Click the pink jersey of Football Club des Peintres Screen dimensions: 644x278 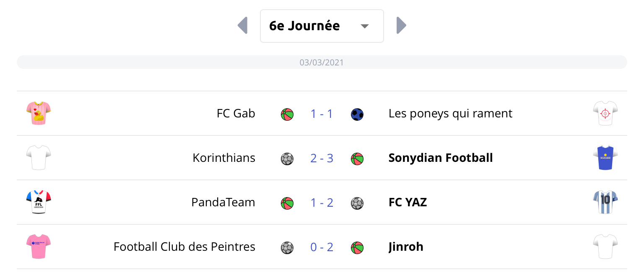point(39,247)
